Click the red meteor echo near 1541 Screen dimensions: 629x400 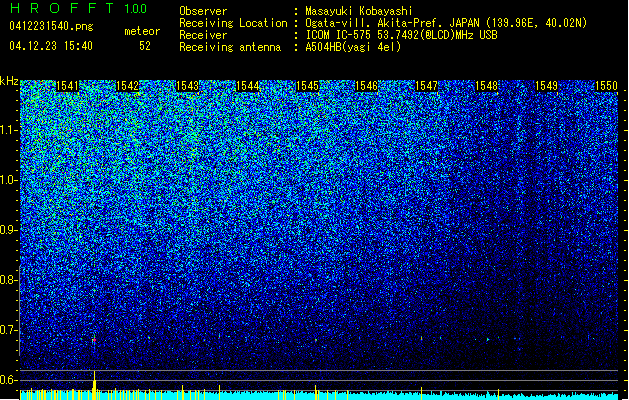(94, 340)
